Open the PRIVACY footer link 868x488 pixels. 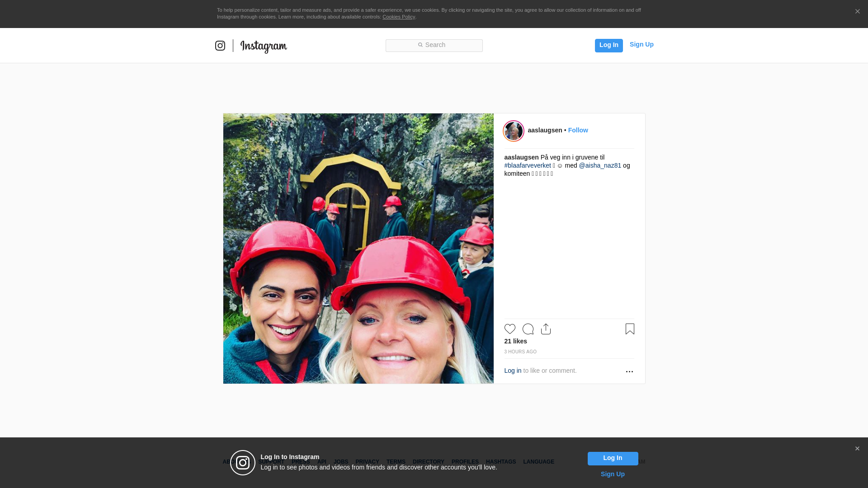pos(367,462)
